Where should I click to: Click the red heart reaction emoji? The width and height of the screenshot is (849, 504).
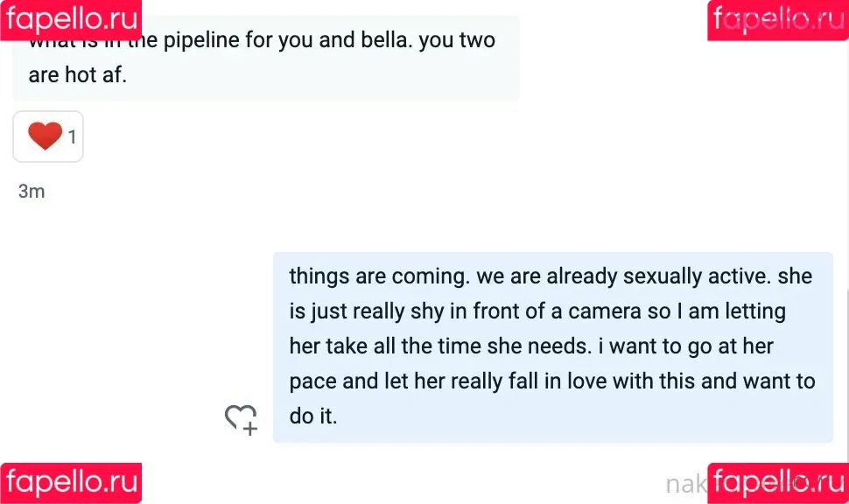coord(46,136)
